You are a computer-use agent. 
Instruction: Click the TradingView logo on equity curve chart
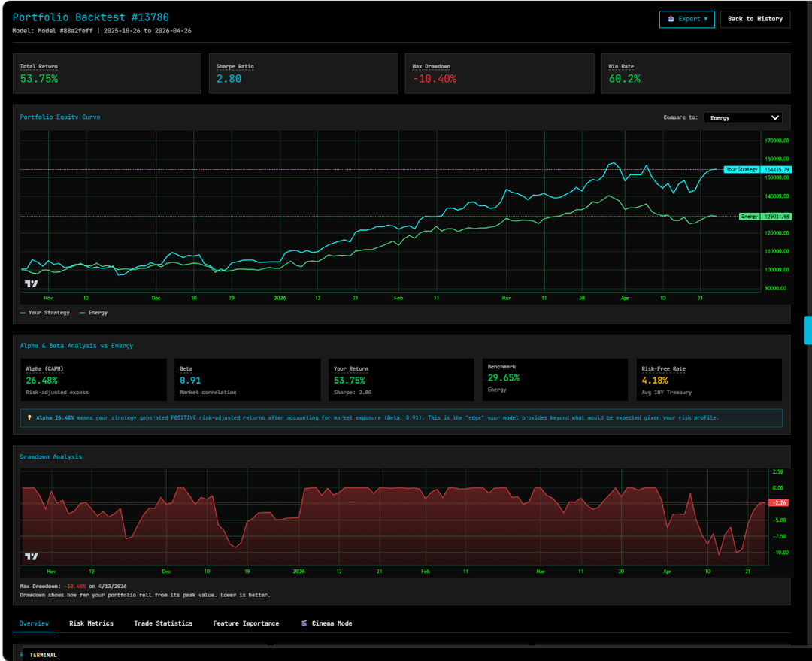coord(31,284)
